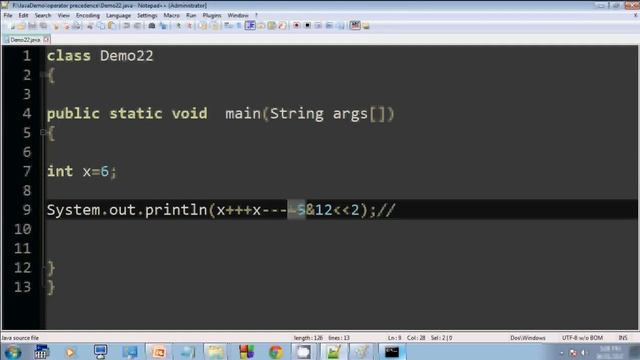
Task: Click the 'UTF-8 w/o BOM' status bar entry
Action: (x=582, y=338)
